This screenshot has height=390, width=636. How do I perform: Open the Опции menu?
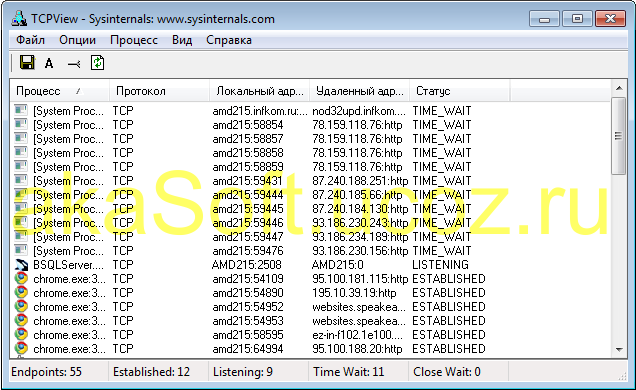pos(77,40)
